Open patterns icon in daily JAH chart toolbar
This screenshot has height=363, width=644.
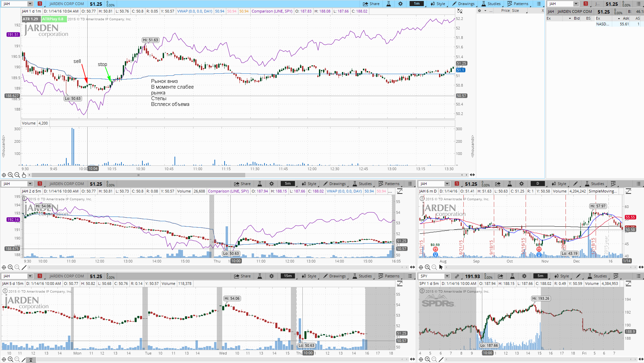click(613, 184)
